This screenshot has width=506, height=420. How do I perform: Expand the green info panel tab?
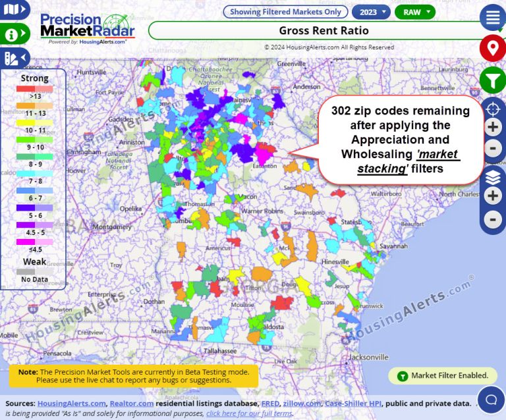[x=14, y=34]
